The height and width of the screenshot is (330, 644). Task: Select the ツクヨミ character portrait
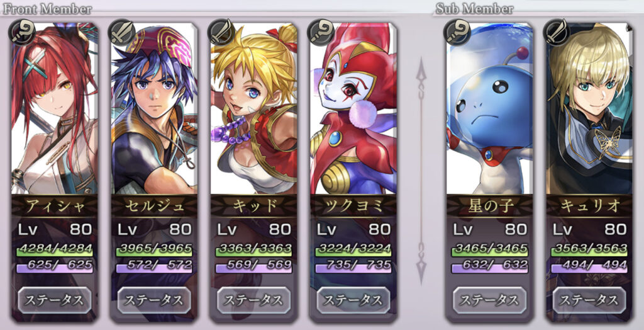pos(353,108)
